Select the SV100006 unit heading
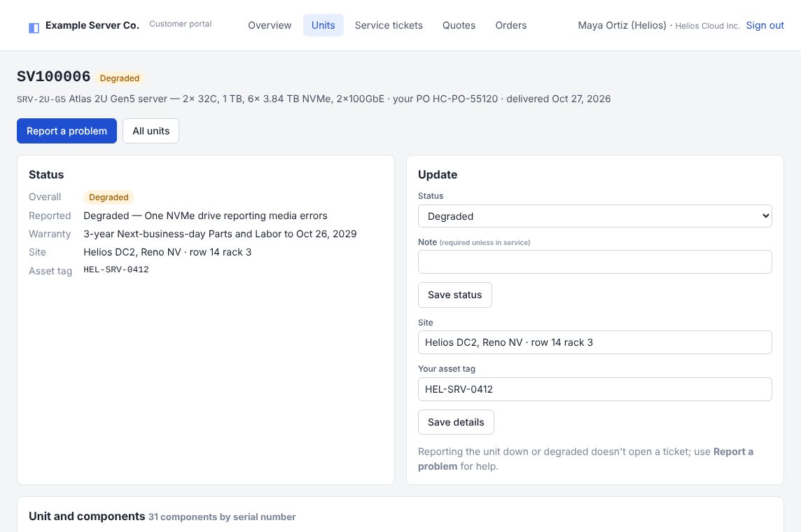This screenshot has height=532, width=801. coord(54,76)
